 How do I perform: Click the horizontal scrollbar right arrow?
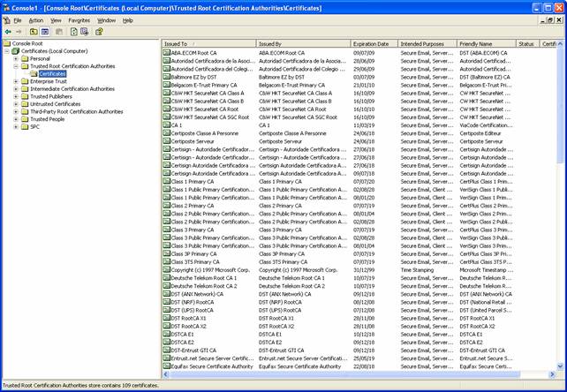553,374
